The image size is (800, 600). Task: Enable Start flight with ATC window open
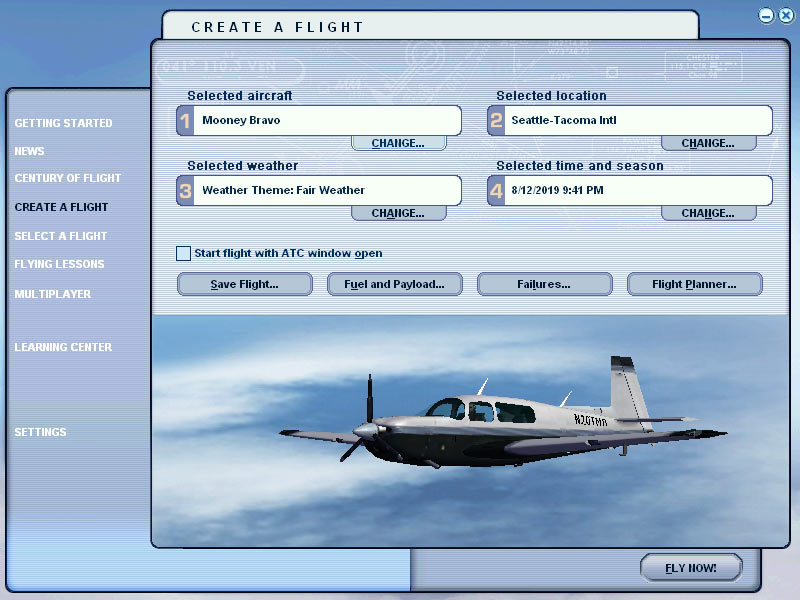pyautogui.click(x=183, y=253)
